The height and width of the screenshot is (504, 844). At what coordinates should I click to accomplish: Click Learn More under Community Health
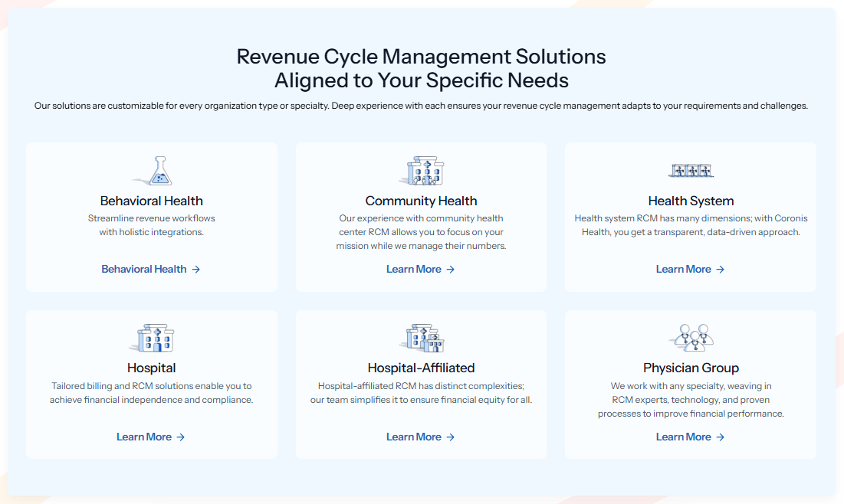coord(421,269)
